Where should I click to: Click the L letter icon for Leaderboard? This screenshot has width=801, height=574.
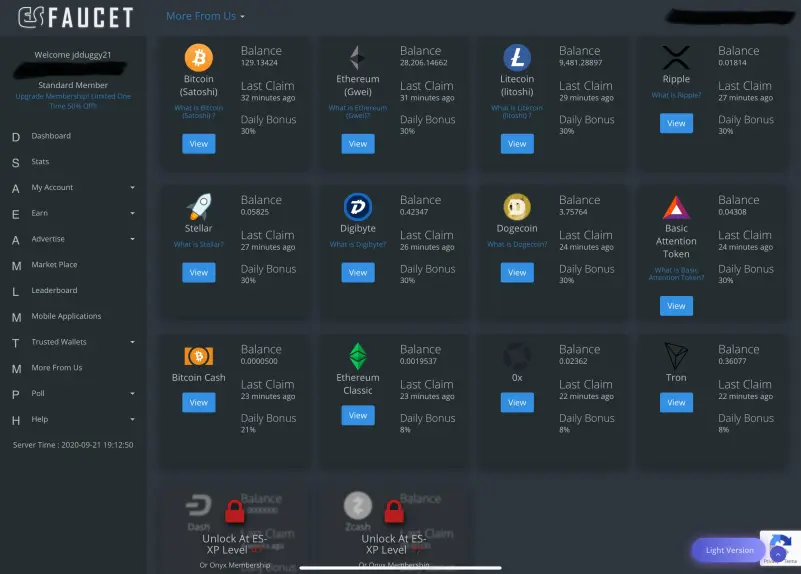click(x=16, y=292)
